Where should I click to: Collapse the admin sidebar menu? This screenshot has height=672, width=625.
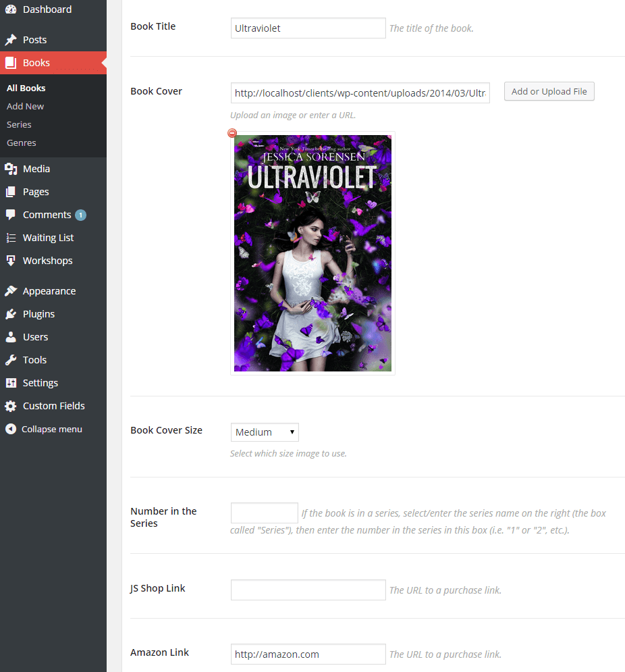(x=44, y=429)
